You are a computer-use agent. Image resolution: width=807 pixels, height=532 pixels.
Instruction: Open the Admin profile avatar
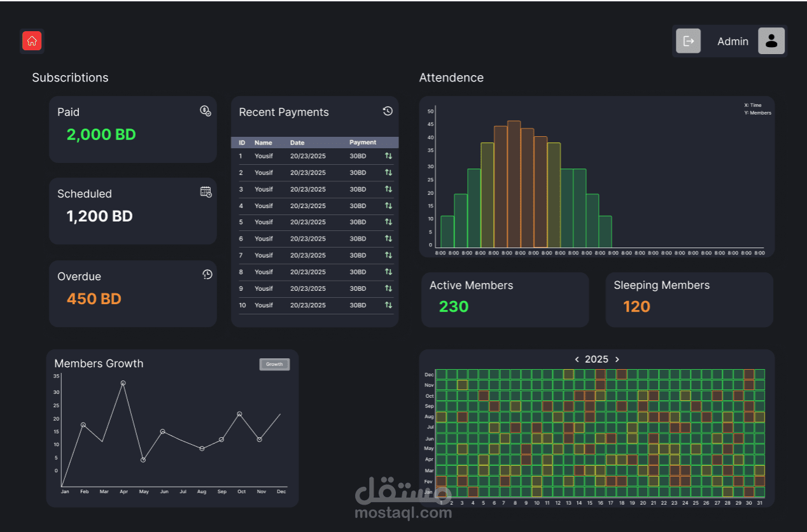(x=771, y=41)
